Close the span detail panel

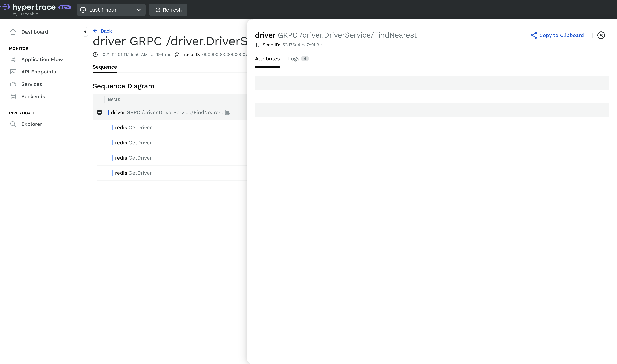click(x=601, y=35)
